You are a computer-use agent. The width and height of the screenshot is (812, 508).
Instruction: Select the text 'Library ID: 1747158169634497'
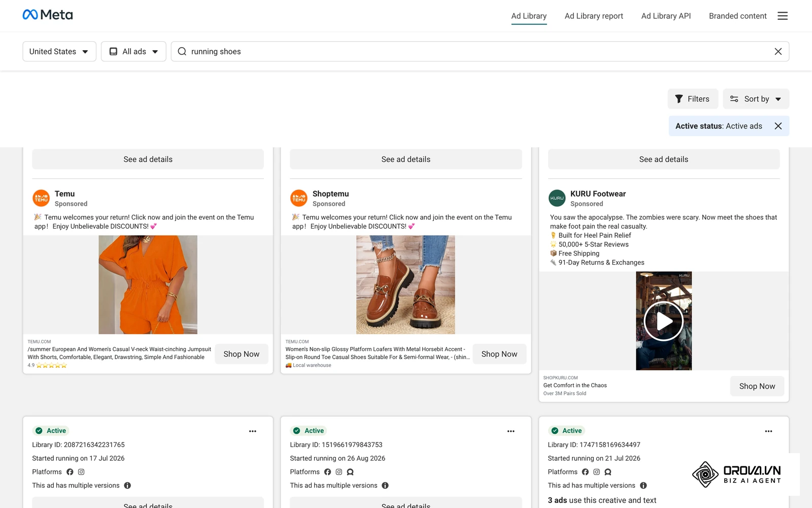point(594,444)
